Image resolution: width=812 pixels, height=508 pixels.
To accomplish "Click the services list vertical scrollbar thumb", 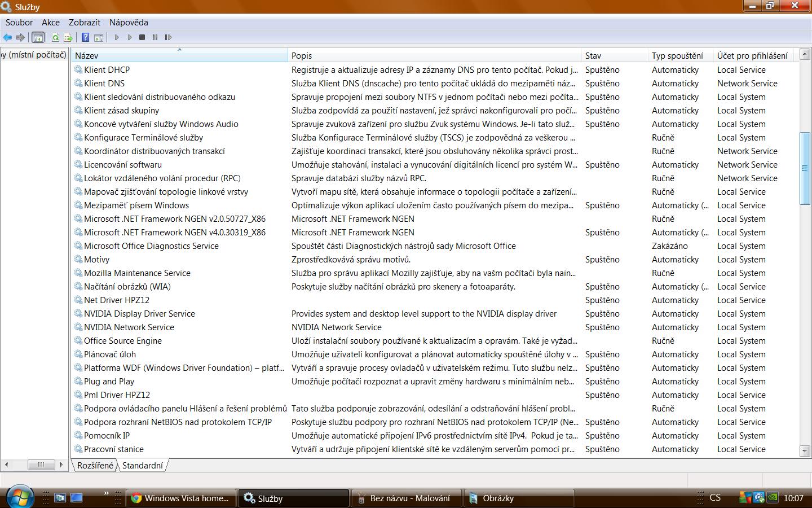I will click(805, 168).
